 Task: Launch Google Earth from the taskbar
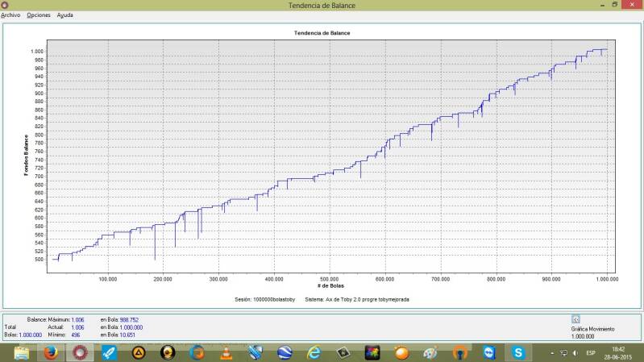click(x=285, y=352)
